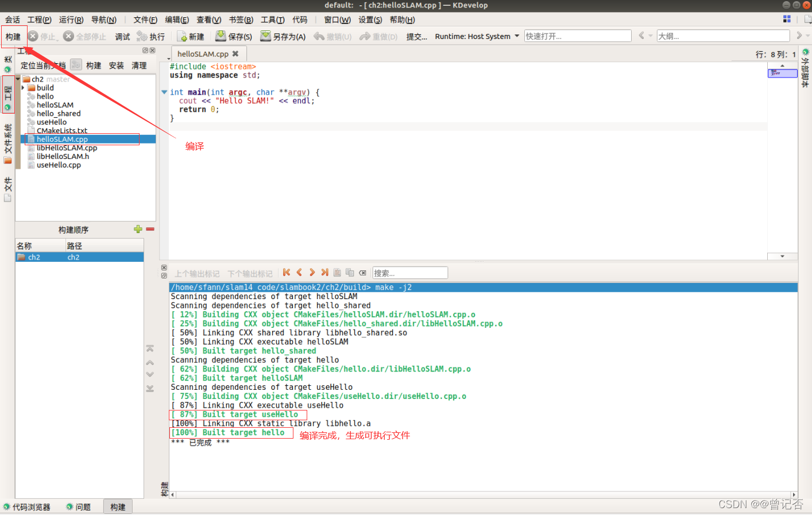Open the 工程(P) project menu

click(40, 20)
